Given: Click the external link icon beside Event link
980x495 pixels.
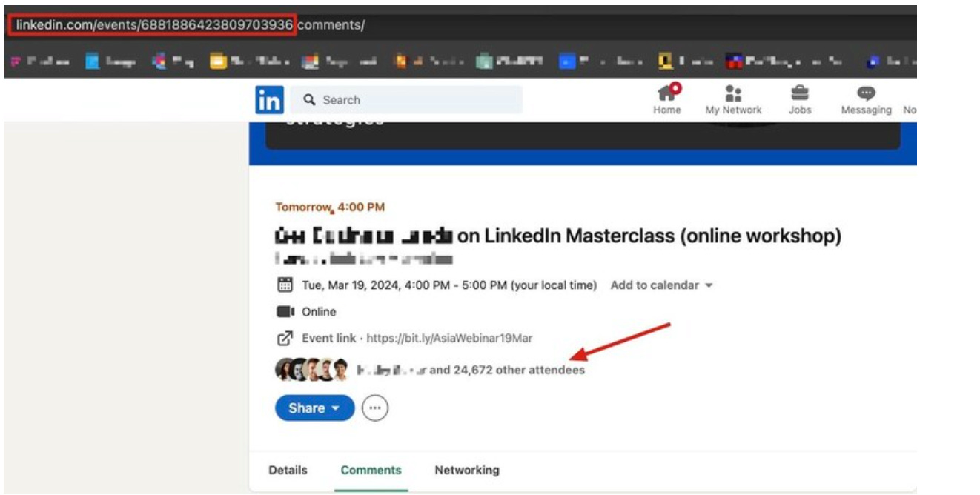Looking at the screenshot, I should (x=285, y=339).
